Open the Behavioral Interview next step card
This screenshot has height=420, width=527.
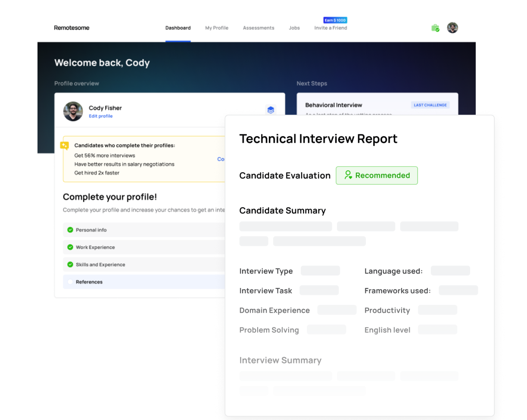click(x=334, y=105)
